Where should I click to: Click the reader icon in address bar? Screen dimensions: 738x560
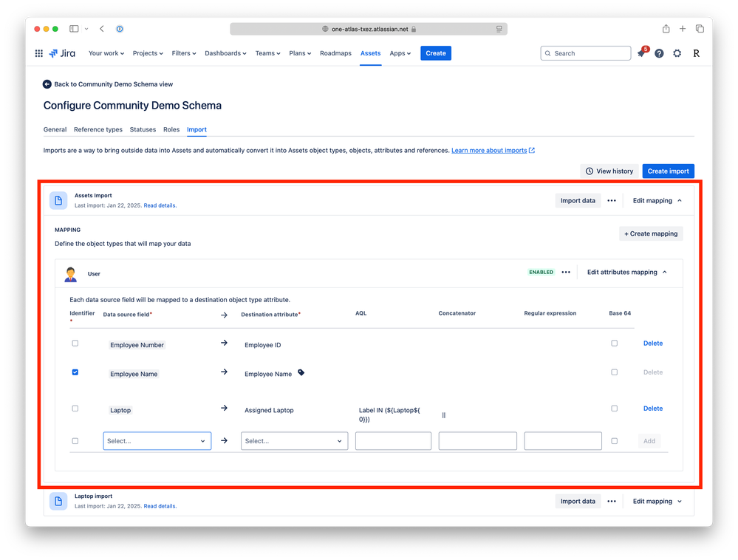[499, 29]
